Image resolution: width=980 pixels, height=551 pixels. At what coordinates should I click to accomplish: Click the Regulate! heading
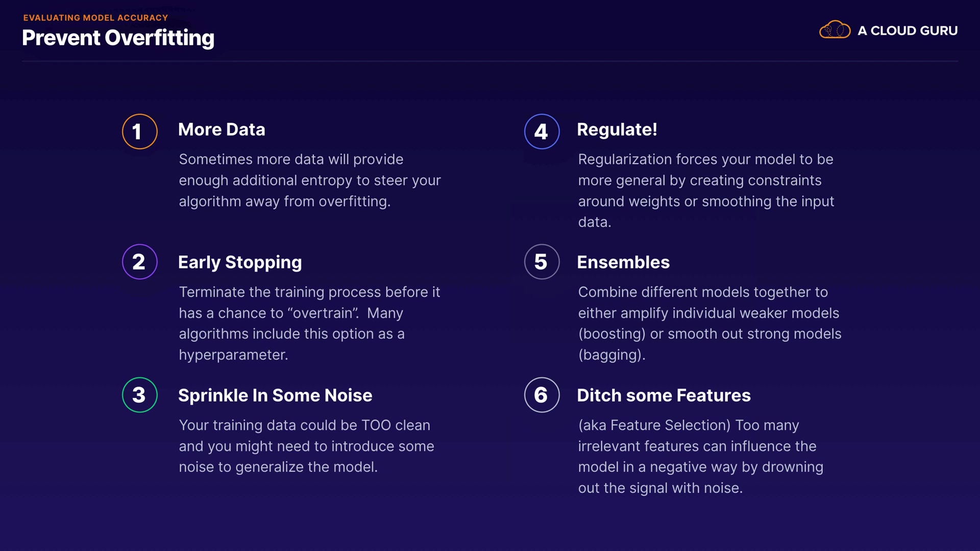(617, 130)
